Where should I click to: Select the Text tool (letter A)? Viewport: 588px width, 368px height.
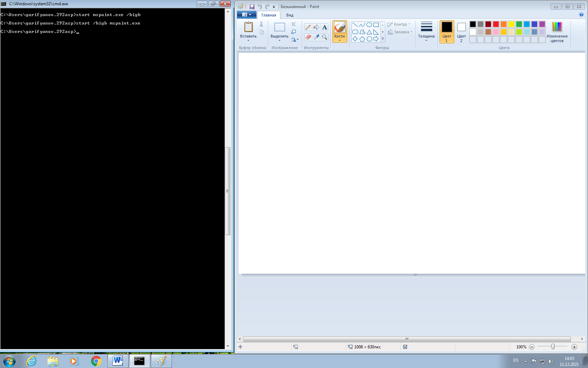point(324,27)
